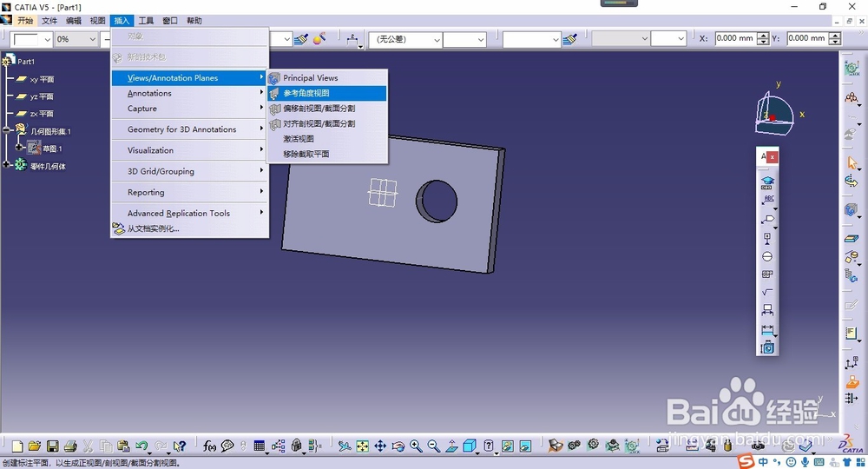Choose 参考角度视图 from the submenu
Image resolution: width=868 pixels, height=469 pixels.
327,93
